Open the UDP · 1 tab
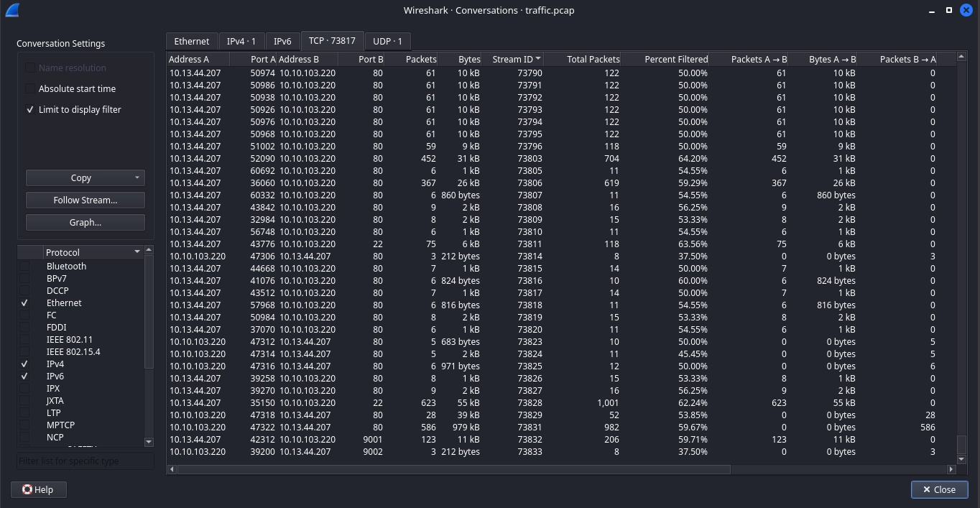The height and width of the screenshot is (508, 980). (x=387, y=41)
